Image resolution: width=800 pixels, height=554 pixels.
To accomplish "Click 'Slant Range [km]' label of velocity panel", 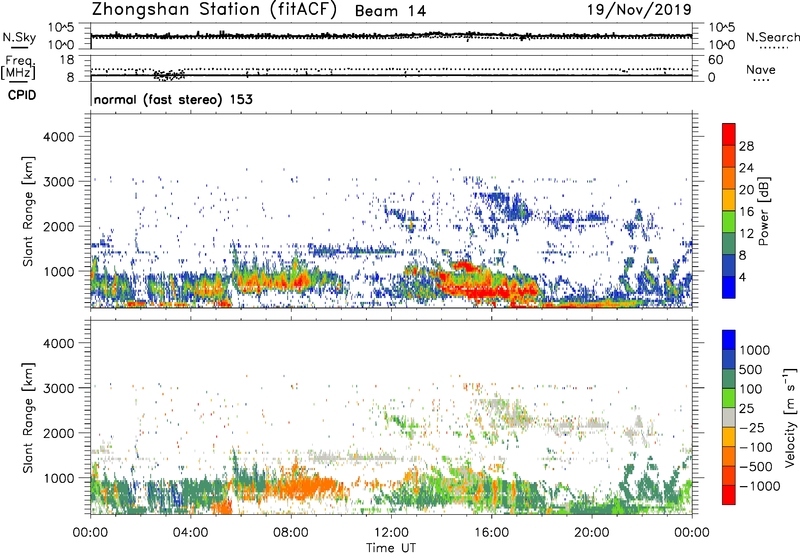I will click(28, 417).
